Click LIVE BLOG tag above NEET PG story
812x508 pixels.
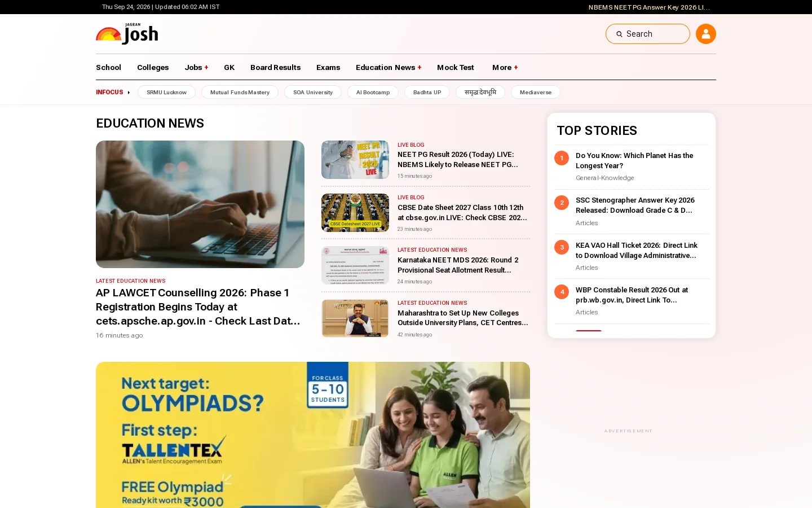pyautogui.click(x=411, y=145)
